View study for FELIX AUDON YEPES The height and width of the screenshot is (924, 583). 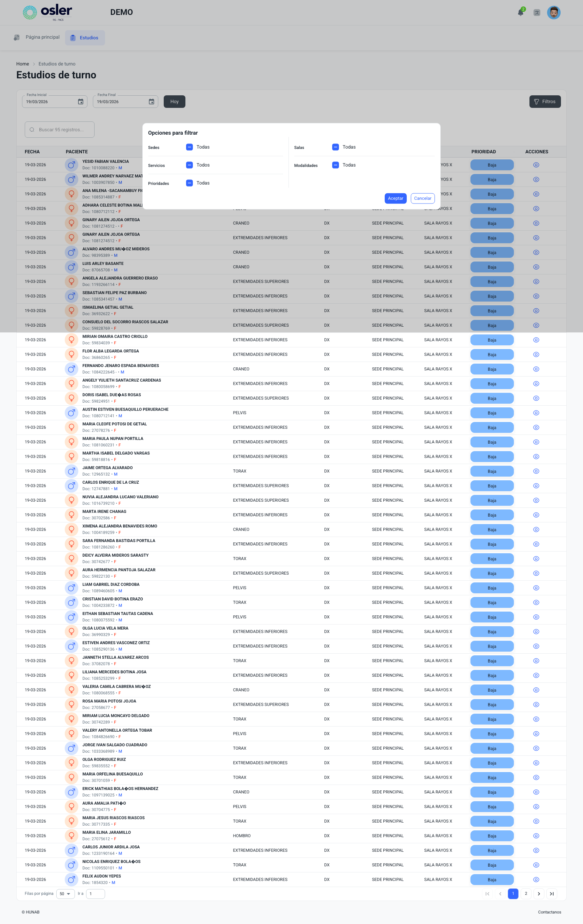coord(536,880)
